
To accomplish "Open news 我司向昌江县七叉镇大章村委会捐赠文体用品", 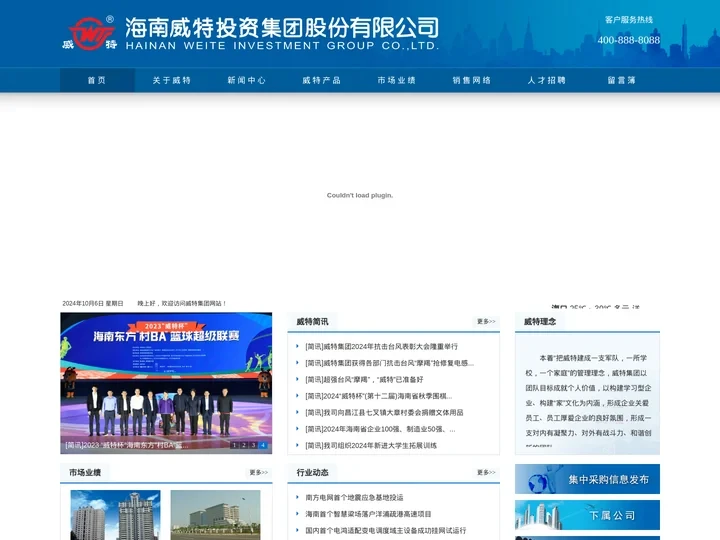I will pos(384,413).
